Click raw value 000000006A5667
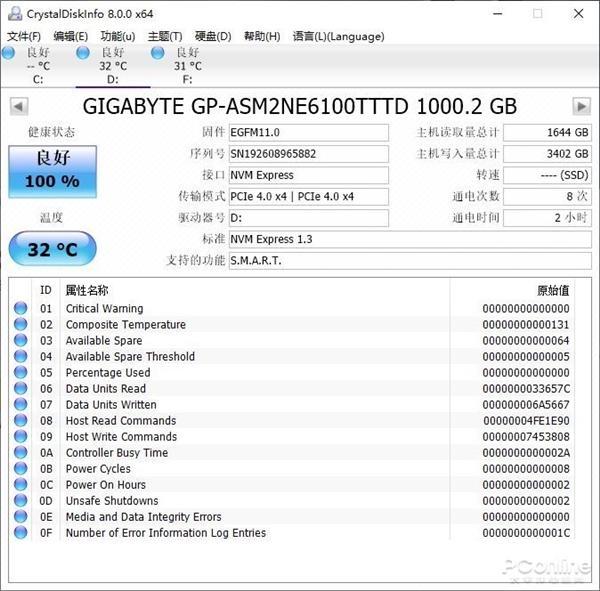This screenshot has width=600, height=591. pyautogui.click(x=526, y=405)
